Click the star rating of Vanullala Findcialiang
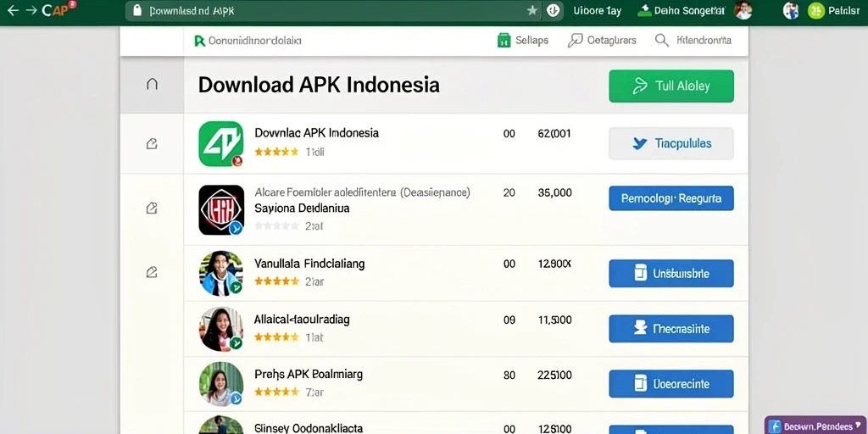Image resolution: width=868 pixels, height=434 pixels. click(276, 281)
